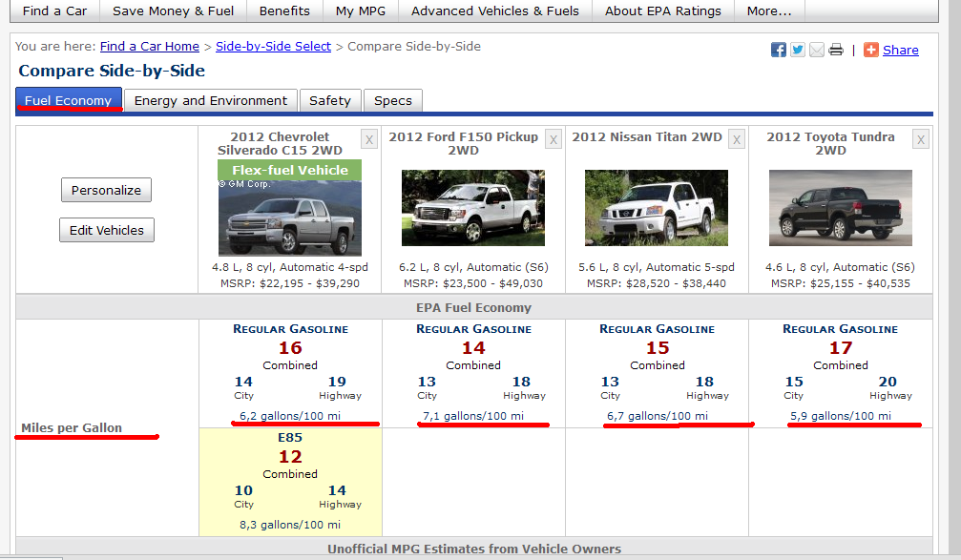Close the Nissan Titan 2WD column
Image resolution: width=961 pixels, height=560 pixels.
click(737, 140)
